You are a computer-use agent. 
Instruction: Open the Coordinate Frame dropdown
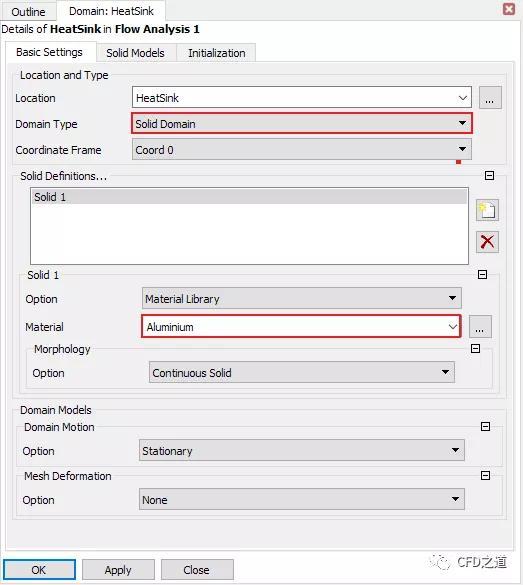click(x=302, y=150)
